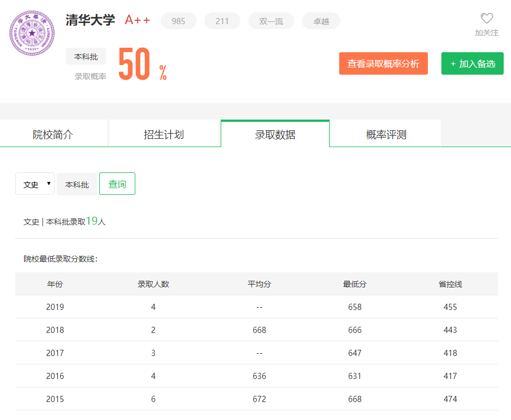The height and width of the screenshot is (420, 511).
Task: Click average score 672 for 2015
Action: coord(259,399)
